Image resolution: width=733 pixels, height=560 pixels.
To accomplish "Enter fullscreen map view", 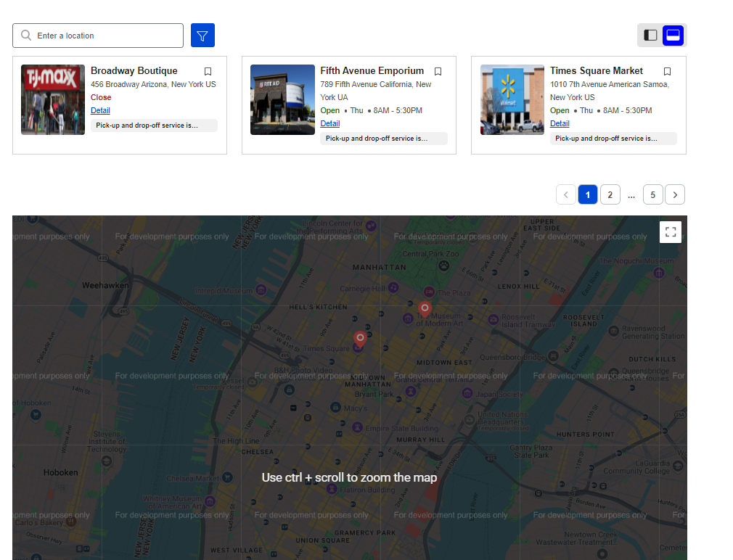I will click(671, 232).
